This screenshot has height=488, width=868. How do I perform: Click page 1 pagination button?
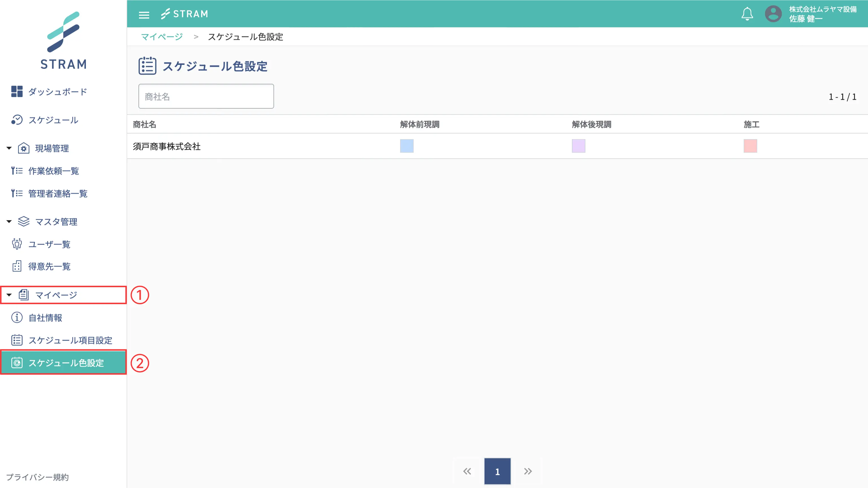tap(497, 471)
